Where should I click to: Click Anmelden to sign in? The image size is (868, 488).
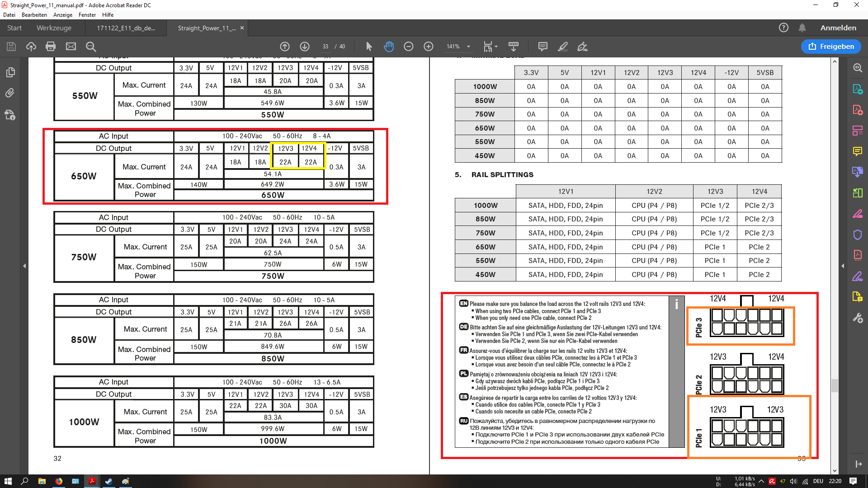[x=838, y=28]
